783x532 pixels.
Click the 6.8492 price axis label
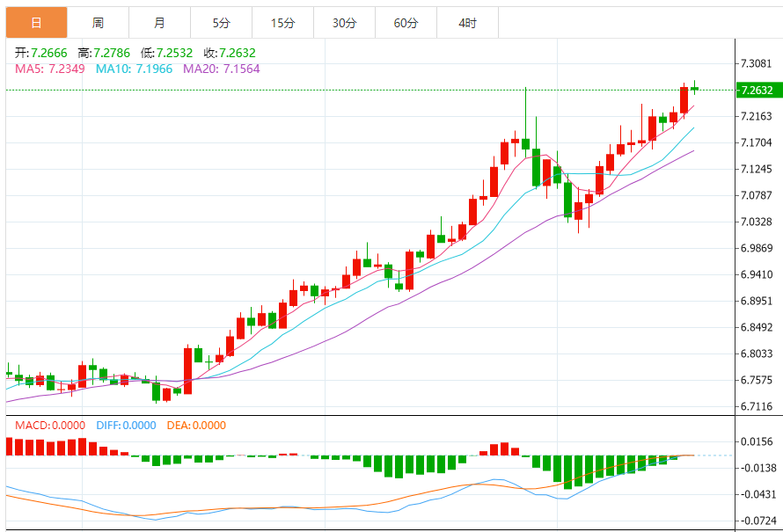pos(756,327)
